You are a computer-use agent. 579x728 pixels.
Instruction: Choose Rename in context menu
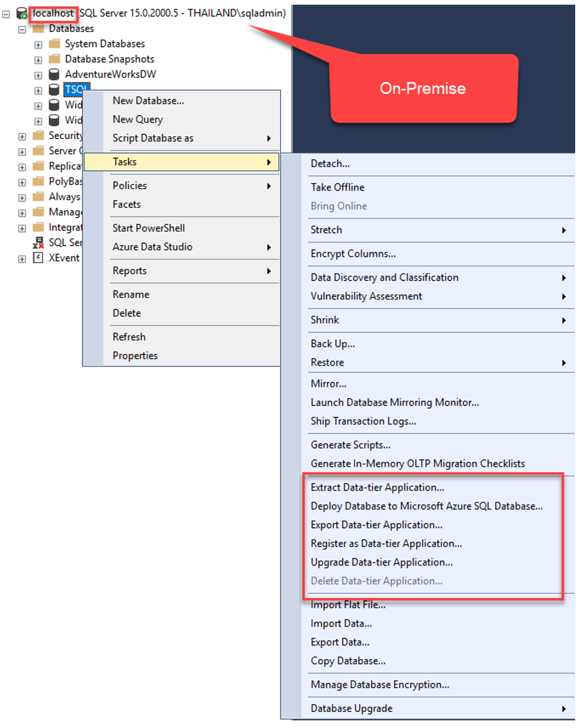(182, 294)
